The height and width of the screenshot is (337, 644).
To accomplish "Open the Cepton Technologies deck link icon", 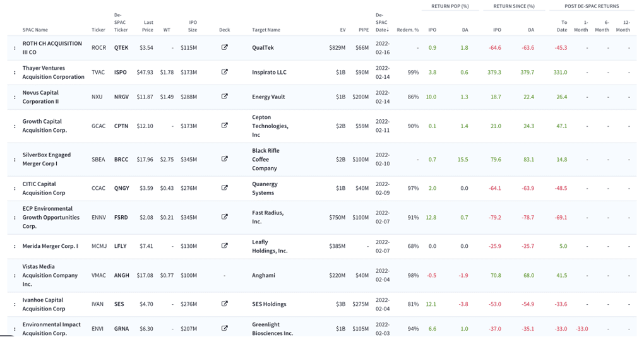I will [224, 126].
